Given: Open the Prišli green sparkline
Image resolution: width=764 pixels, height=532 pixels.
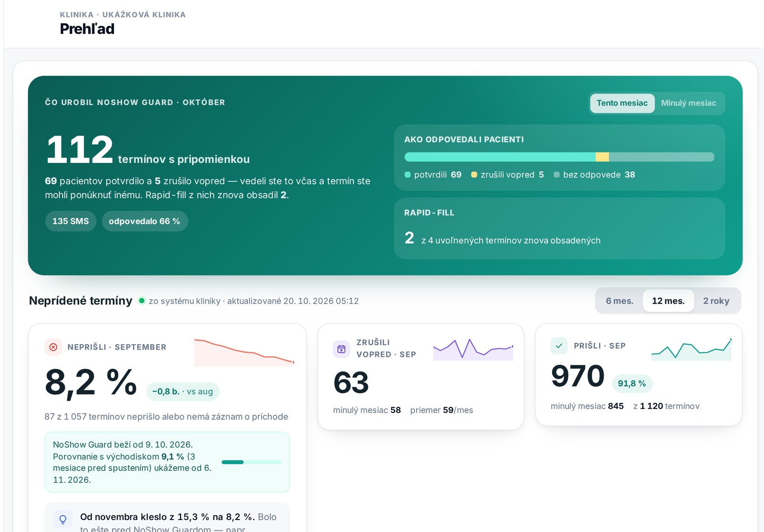Looking at the screenshot, I should [691, 349].
